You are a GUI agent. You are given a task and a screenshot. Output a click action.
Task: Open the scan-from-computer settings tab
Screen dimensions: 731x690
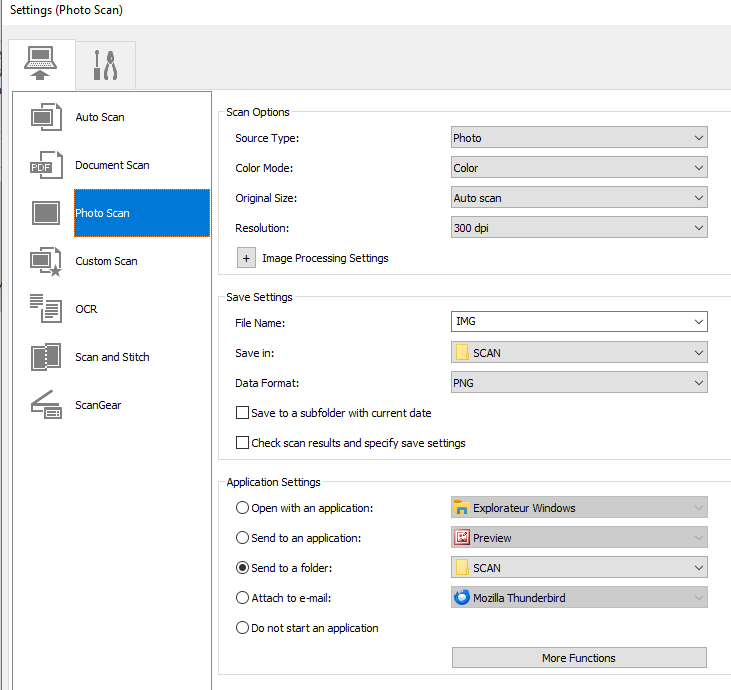point(42,65)
